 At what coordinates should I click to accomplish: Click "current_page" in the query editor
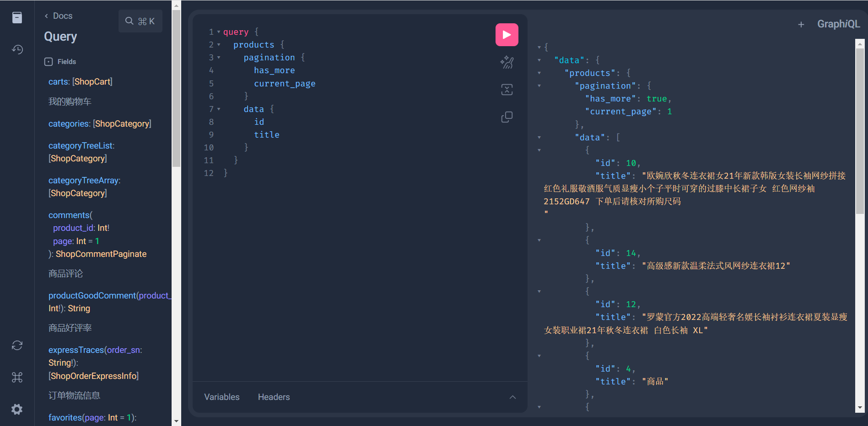coord(285,84)
